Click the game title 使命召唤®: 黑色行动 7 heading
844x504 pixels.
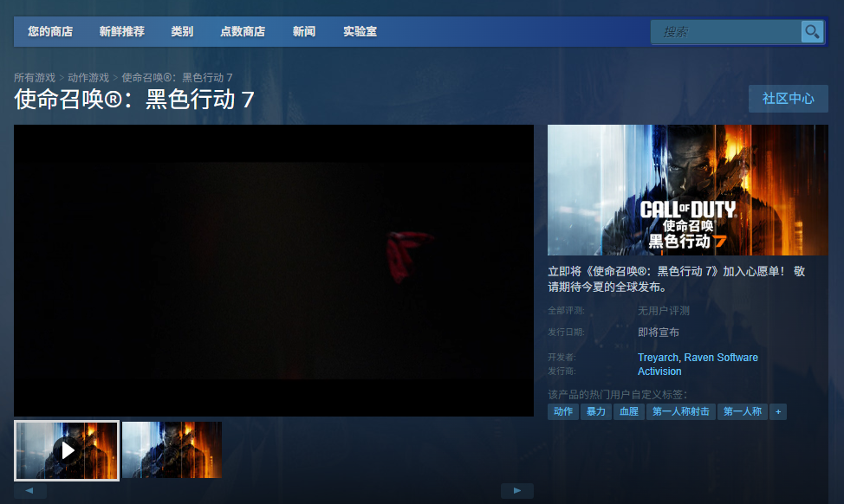coord(134,100)
